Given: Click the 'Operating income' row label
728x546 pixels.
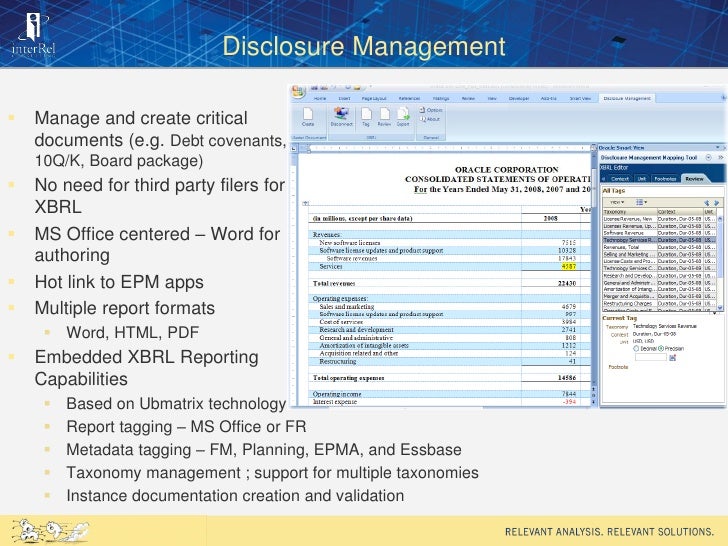Looking at the screenshot, I should pyautogui.click(x=337, y=394).
